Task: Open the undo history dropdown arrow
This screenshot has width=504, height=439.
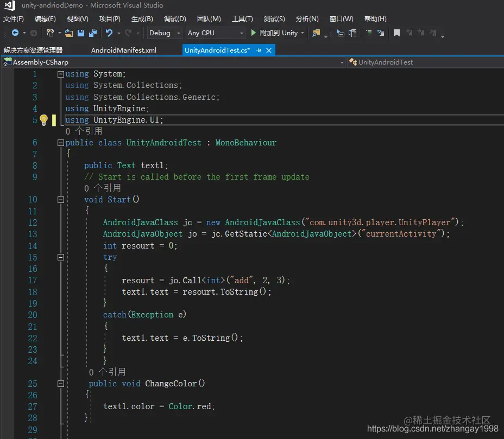Action: 118,33
